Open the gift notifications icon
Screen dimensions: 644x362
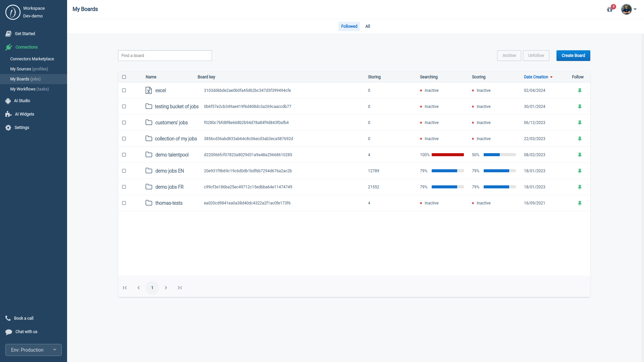[x=610, y=9]
